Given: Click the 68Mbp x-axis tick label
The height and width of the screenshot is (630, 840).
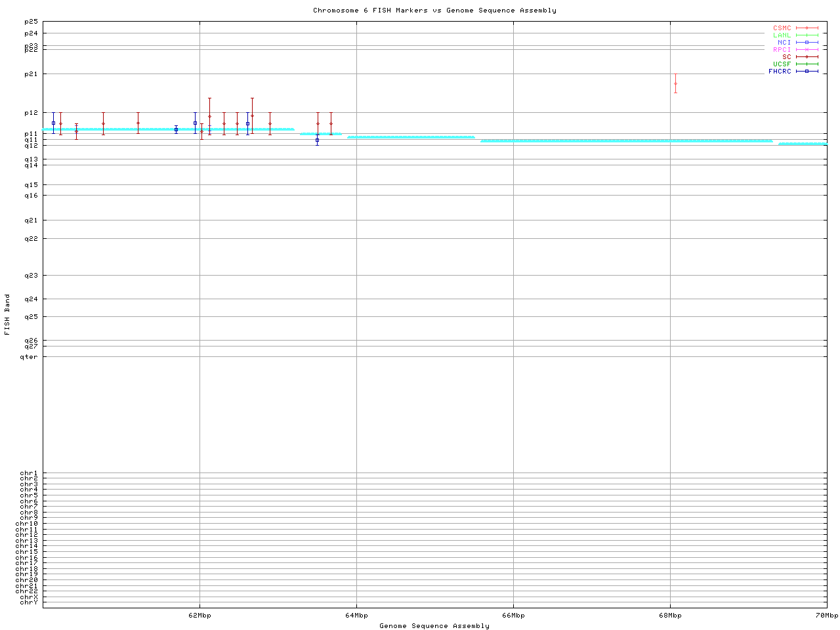Looking at the screenshot, I should (x=670, y=616).
